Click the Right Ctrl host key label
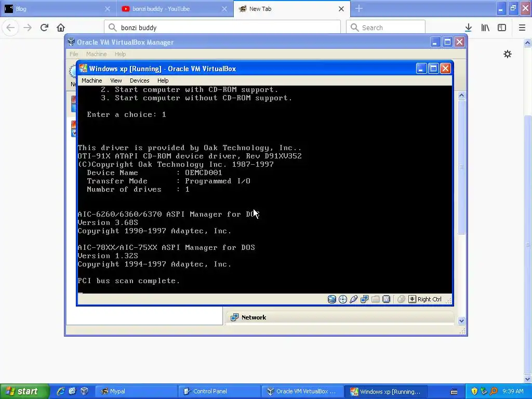The image size is (532, 399). (x=429, y=299)
